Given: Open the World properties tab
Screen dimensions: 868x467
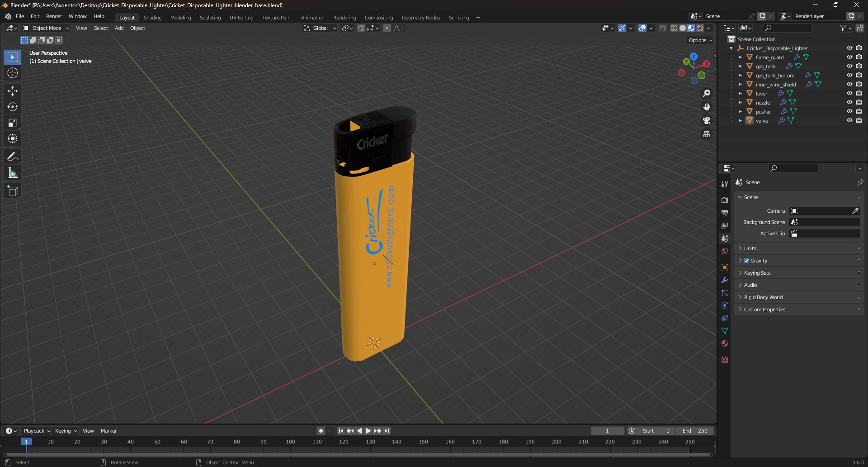Looking at the screenshot, I should click(725, 251).
